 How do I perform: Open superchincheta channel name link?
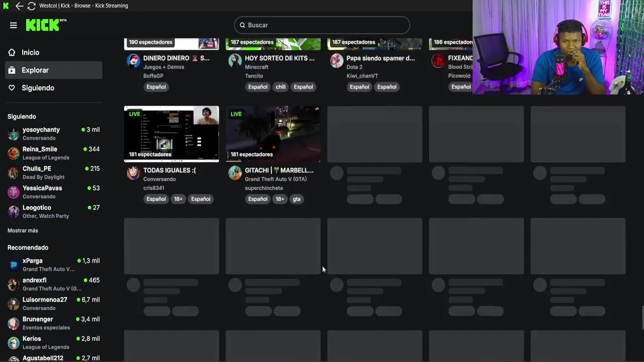[264, 188]
